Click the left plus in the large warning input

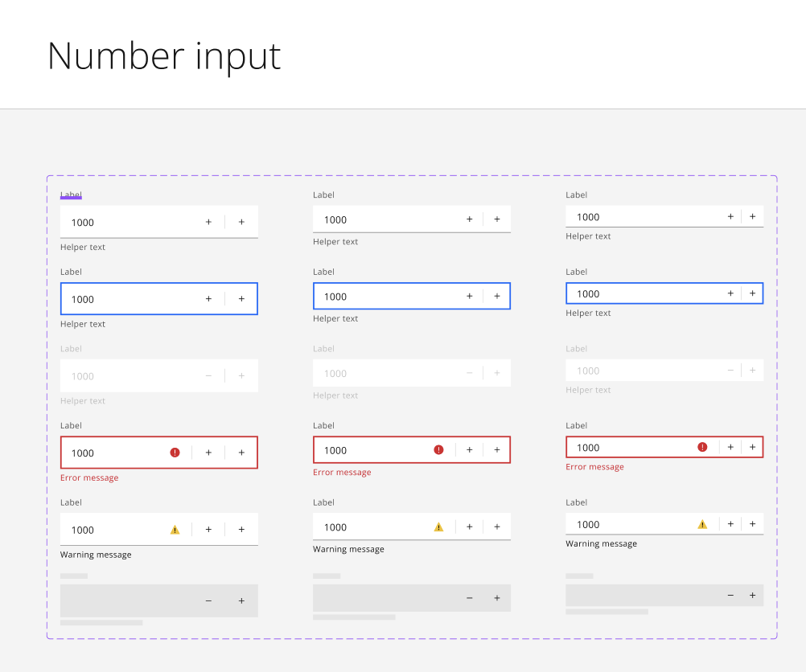(208, 529)
